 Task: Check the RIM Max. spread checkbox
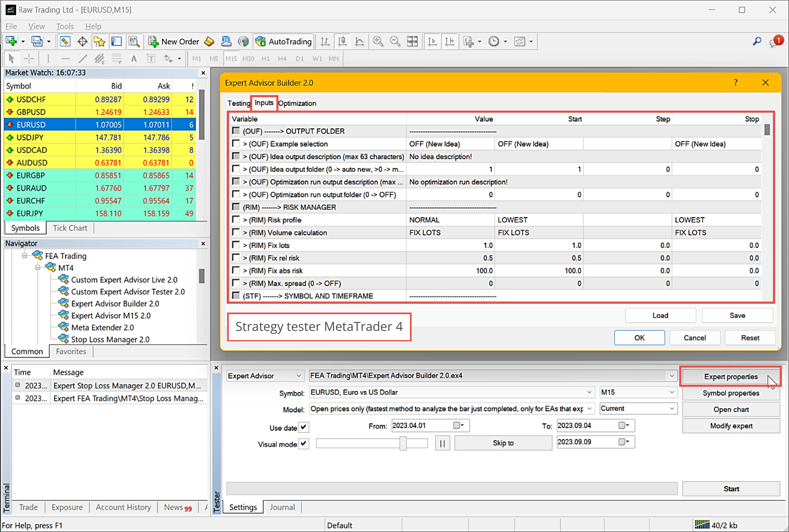tap(236, 283)
